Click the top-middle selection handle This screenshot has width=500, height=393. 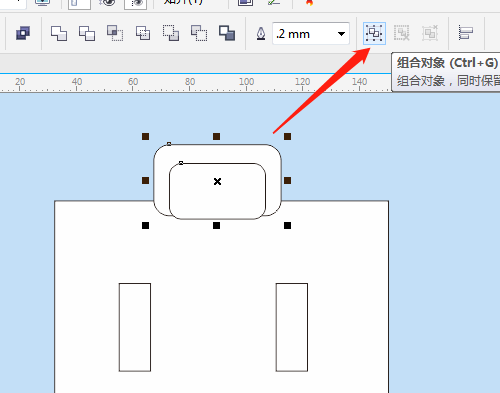216,136
